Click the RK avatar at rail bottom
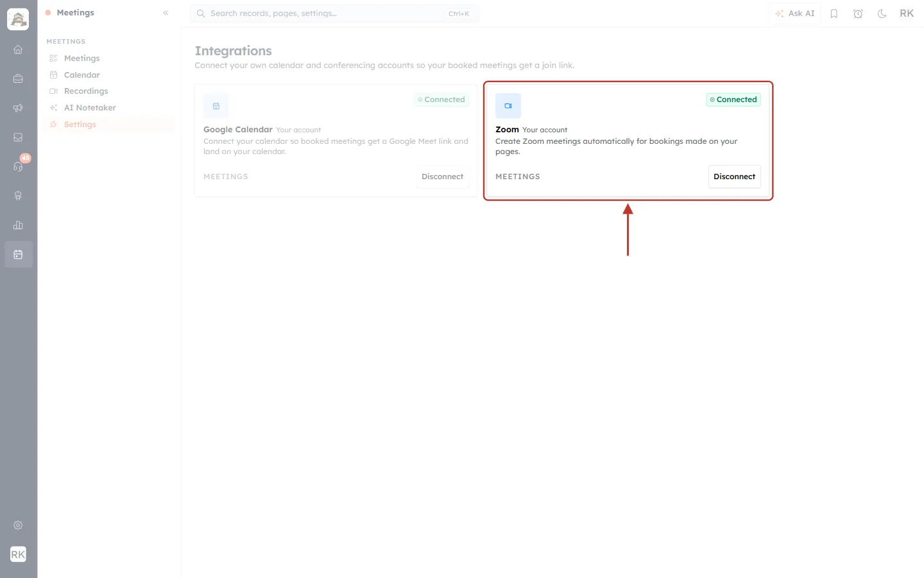The width and height of the screenshot is (924, 578). point(18,554)
